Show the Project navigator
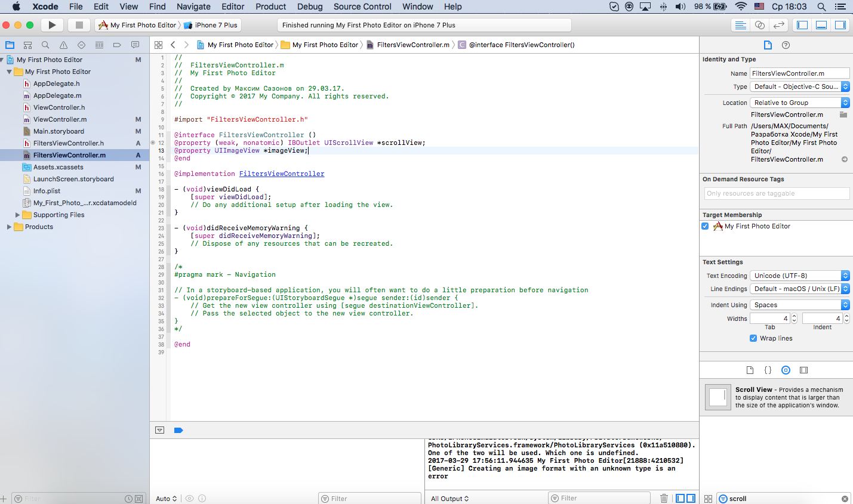This screenshot has height=504, width=853. (x=10, y=45)
